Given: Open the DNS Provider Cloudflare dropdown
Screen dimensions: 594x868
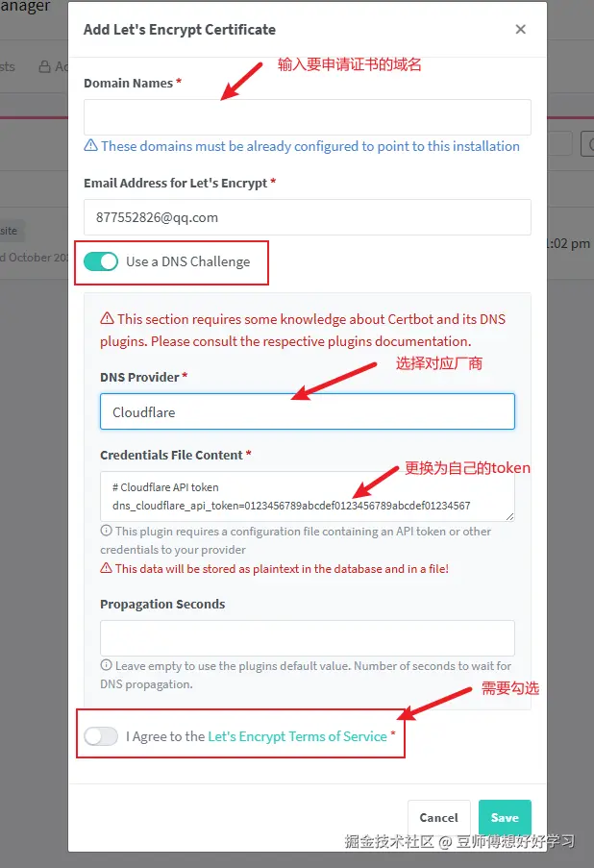Looking at the screenshot, I should pos(308,411).
